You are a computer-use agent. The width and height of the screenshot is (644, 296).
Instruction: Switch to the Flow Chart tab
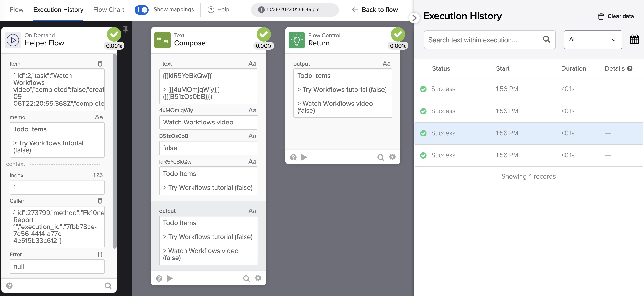tap(109, 10)
